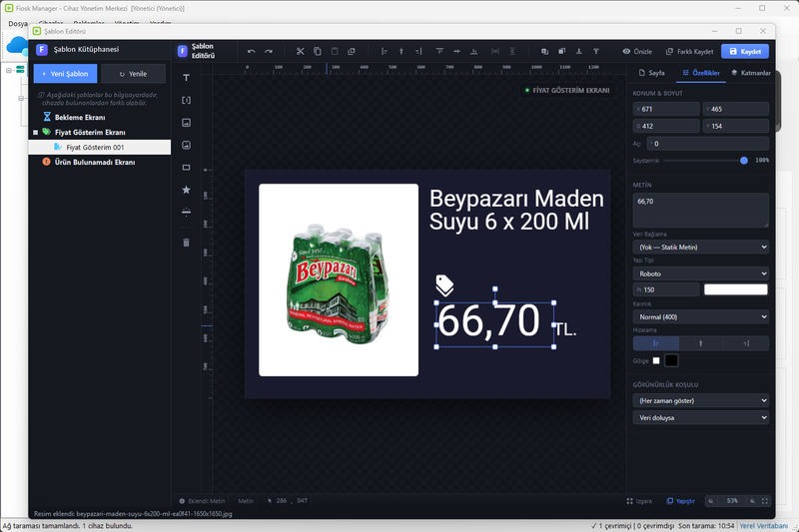
Task: Click the Copy icon in the toolbar
Action: (x=318, y=52)
